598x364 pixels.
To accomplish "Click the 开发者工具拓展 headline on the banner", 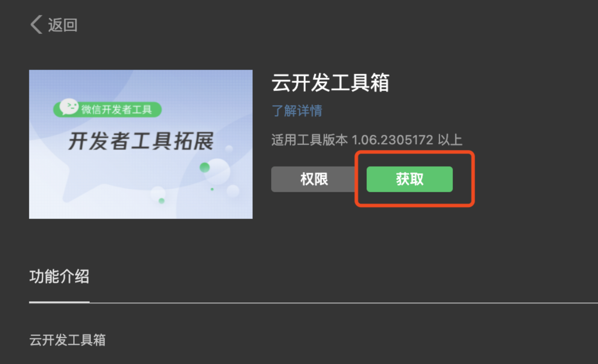I will point(141,141).
